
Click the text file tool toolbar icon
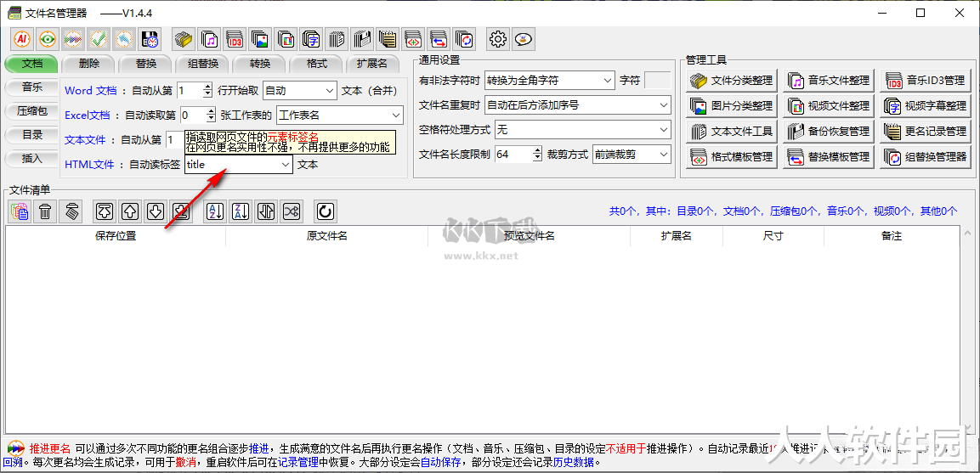click(337, 39)
